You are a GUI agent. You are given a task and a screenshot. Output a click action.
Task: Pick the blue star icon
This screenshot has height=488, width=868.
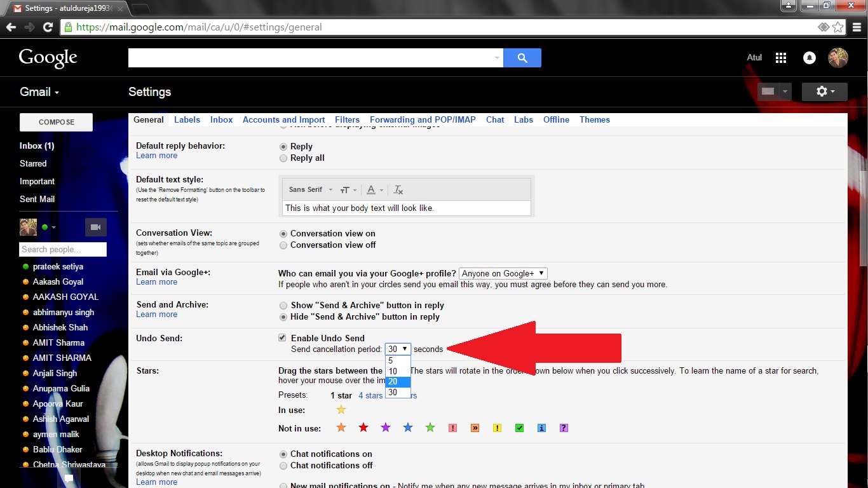pyautogui.click(x=408, y=428)
